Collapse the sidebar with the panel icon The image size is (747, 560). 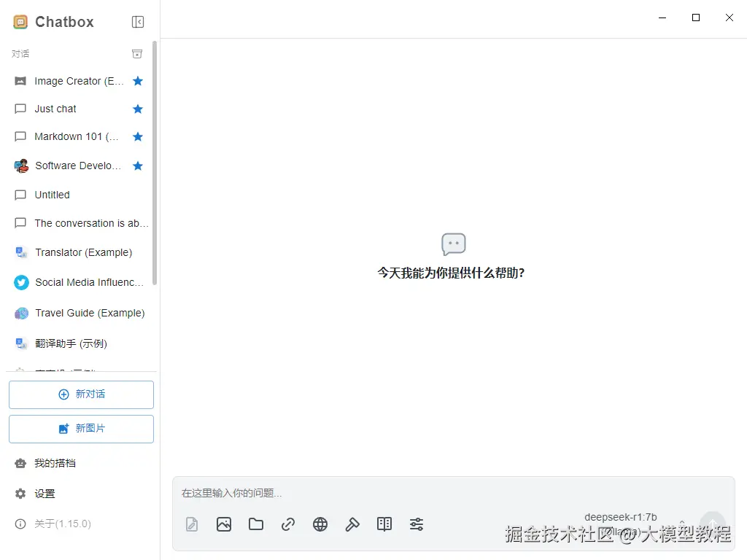click(138, 22)
